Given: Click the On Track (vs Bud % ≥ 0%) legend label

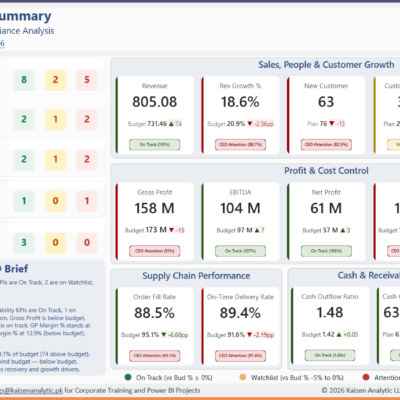Looking at the screenshot, I should click(174, 378).
